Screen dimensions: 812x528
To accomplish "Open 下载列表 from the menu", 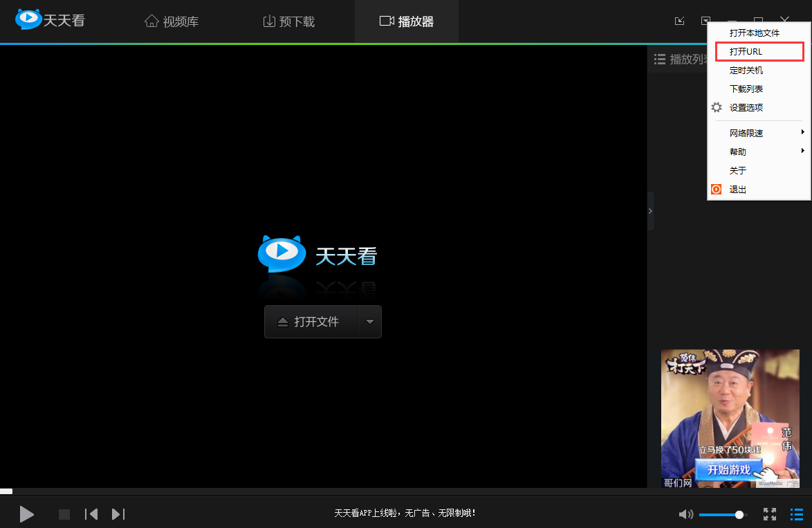I will pos(747,88).
